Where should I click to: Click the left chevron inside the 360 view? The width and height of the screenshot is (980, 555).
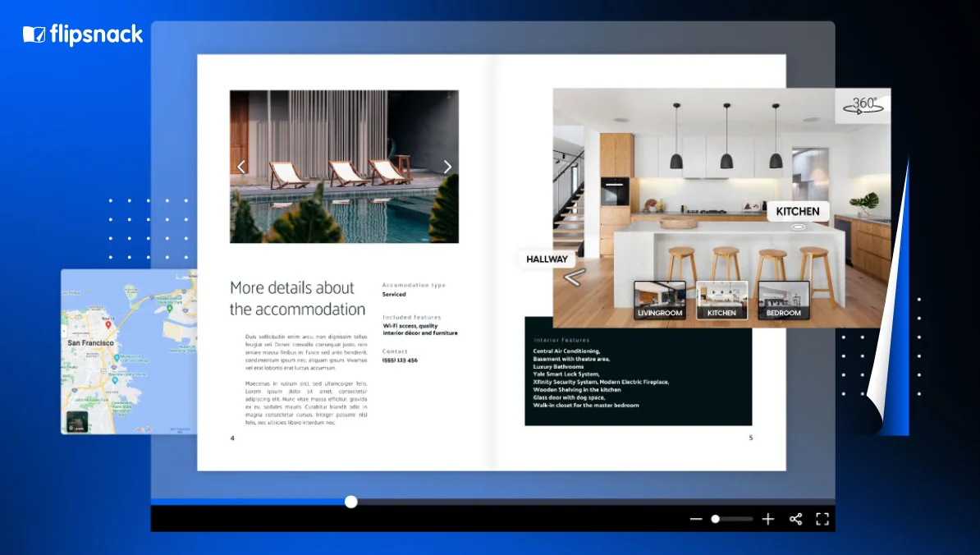(x=573, y=277)
